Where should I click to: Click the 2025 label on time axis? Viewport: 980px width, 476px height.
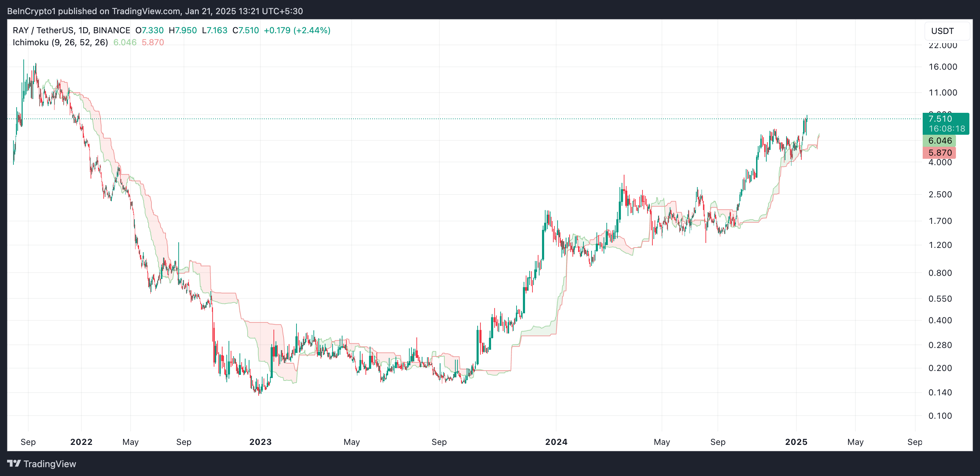click(x=796, y=442)
